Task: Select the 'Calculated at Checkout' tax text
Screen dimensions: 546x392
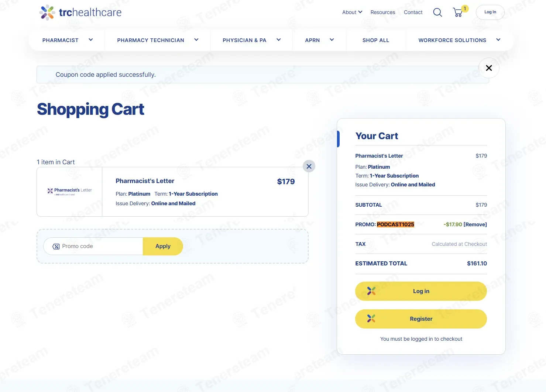Action: 459,244
